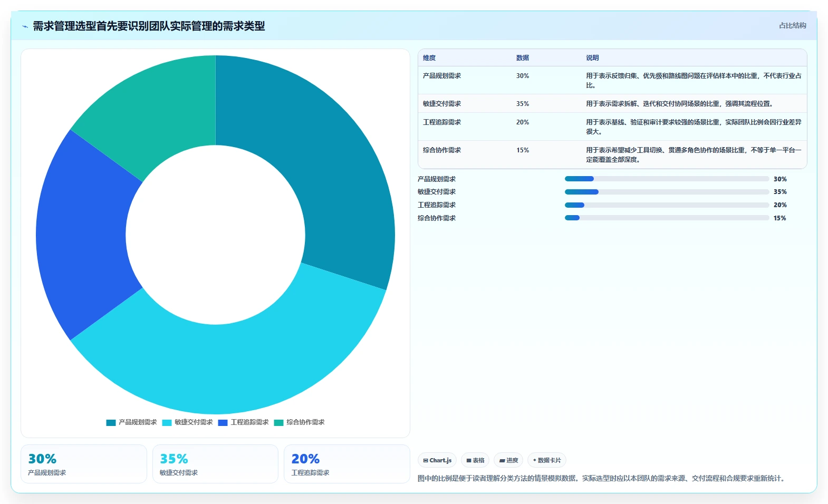
Task: Select the 表格 tag chip
Action: [x=475, y=460]
